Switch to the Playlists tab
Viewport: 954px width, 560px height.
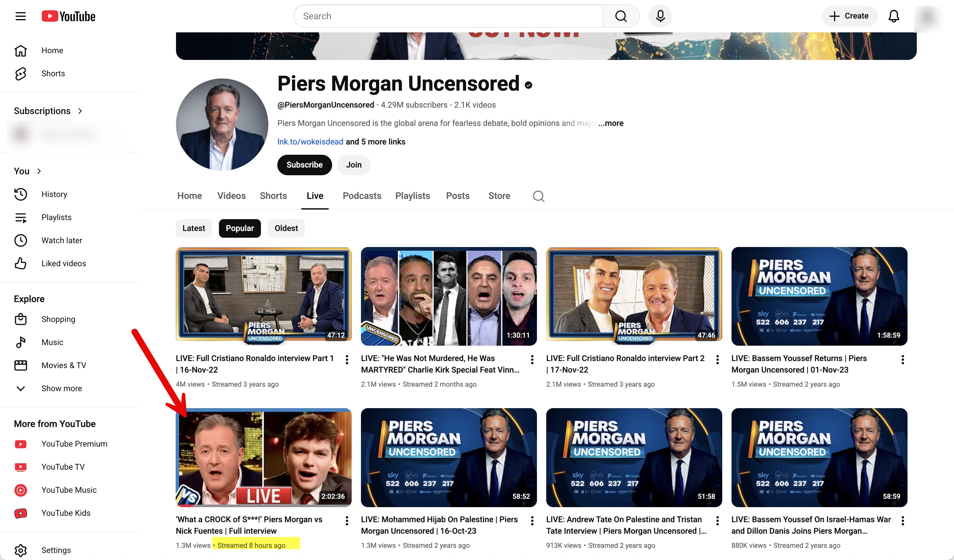(x=412, y=196)
